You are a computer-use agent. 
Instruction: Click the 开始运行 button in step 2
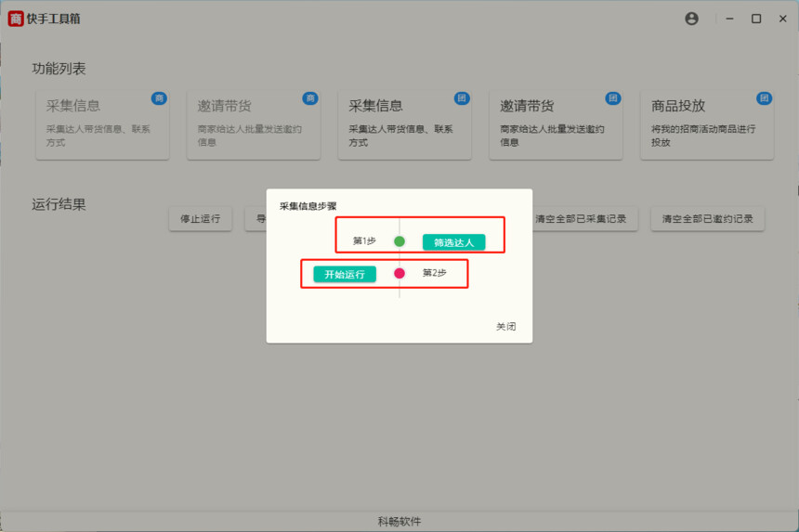point(345,274)
